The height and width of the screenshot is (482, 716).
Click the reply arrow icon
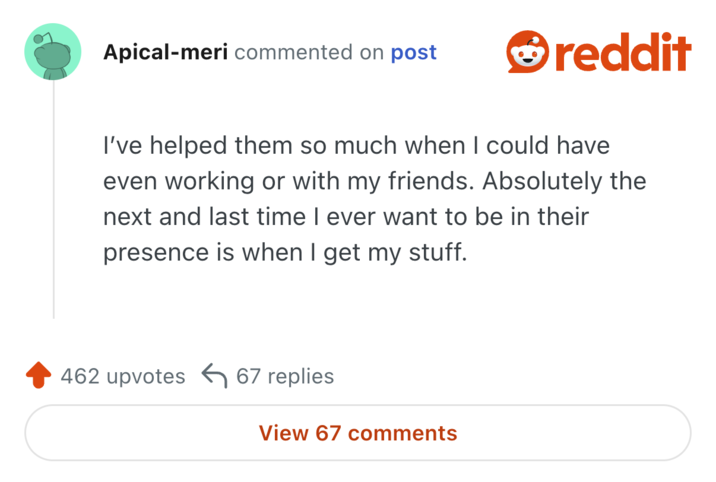(x=214, y=377)
